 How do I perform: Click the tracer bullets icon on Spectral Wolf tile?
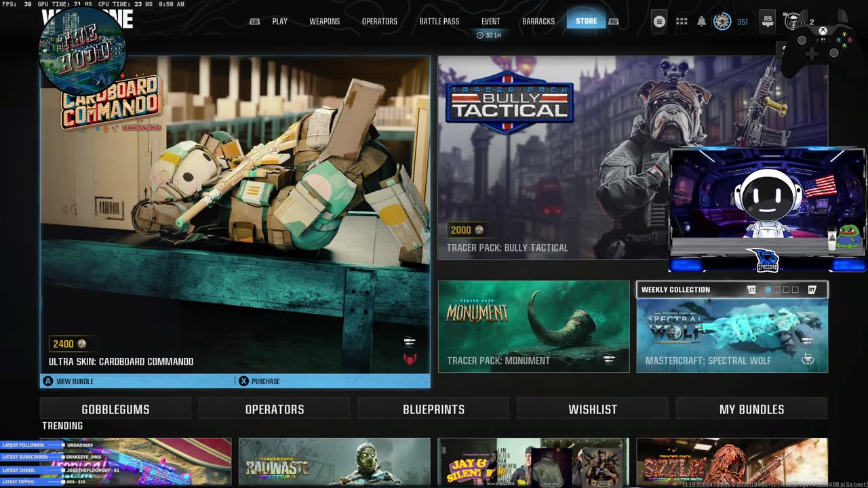point(808,341)
